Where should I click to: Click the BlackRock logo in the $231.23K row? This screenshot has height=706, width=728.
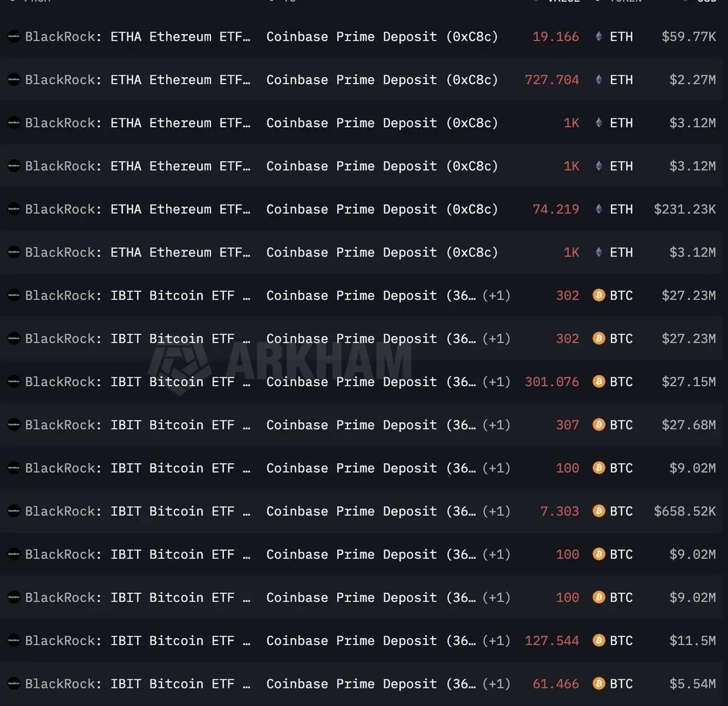pos(14,209)
